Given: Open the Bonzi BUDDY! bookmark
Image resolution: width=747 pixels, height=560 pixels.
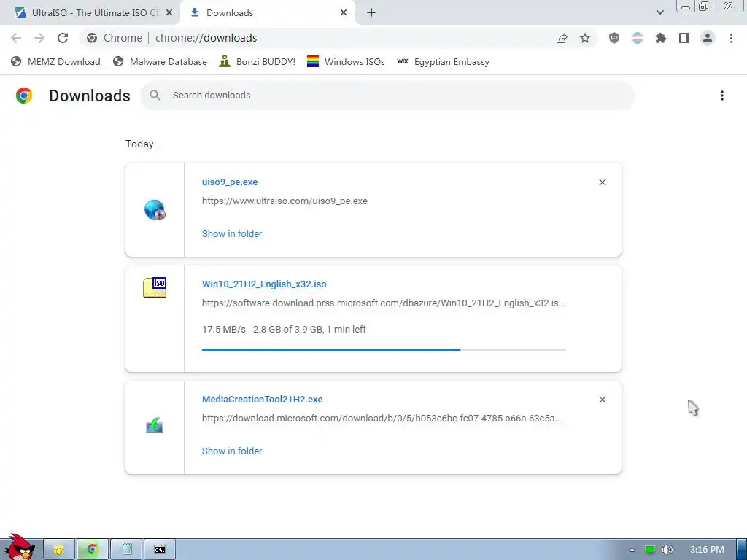Looking at the screenshot, I should tap(258, 62).
